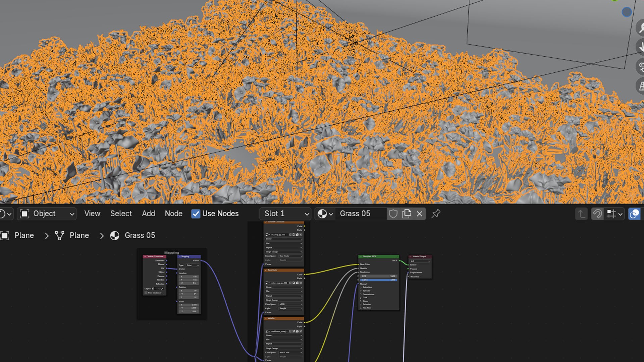Open the Object shader type dropdown
644x362 pixels.
[x=47, y=214]
